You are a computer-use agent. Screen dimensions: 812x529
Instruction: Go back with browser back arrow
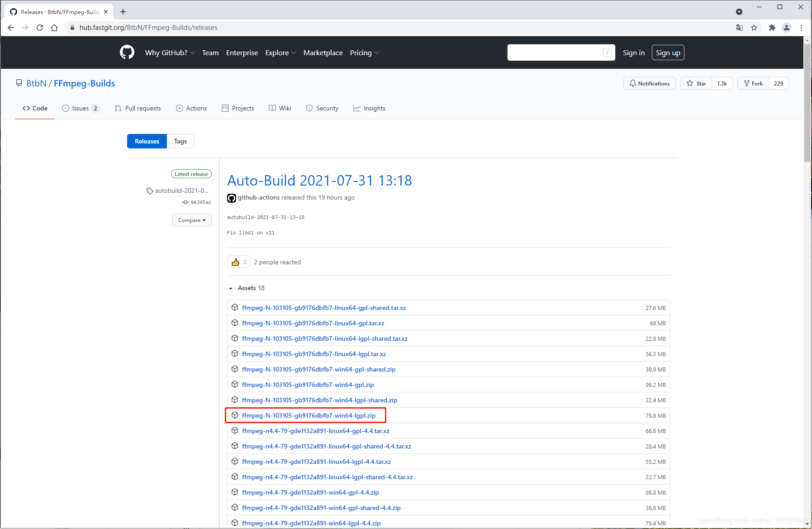(x=11, y=28)
